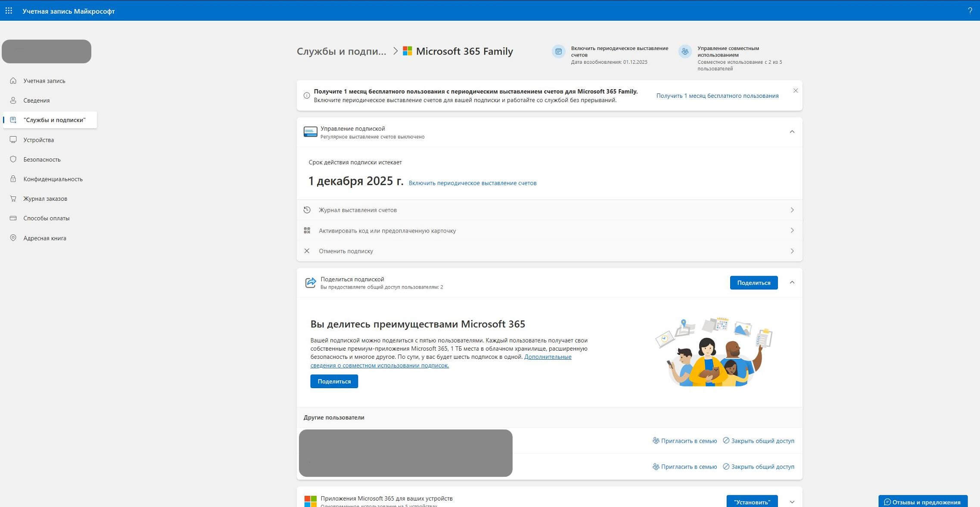Click Пригласить в семью for second user
Screen dimensions: 980x507
(684, 467)
